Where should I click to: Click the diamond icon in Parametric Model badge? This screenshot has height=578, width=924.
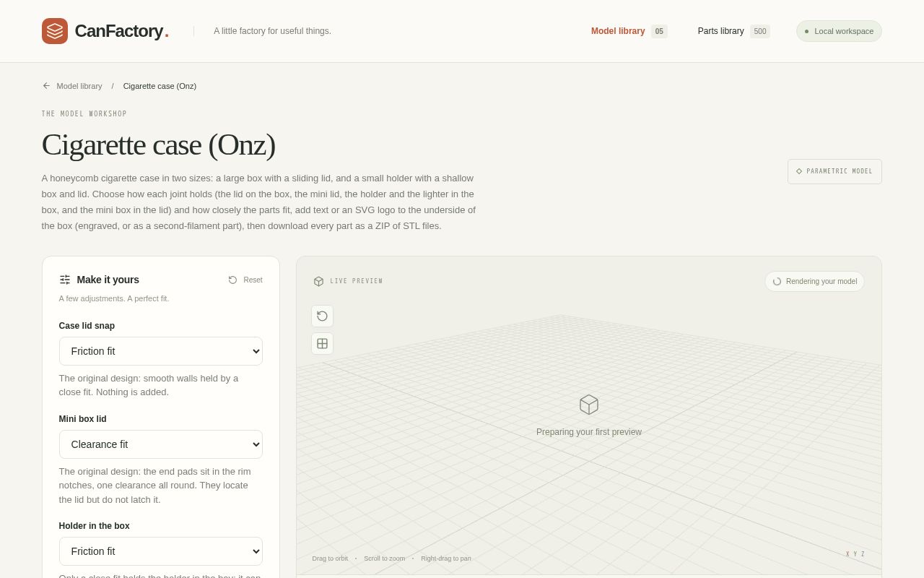[x=799, y=171]
